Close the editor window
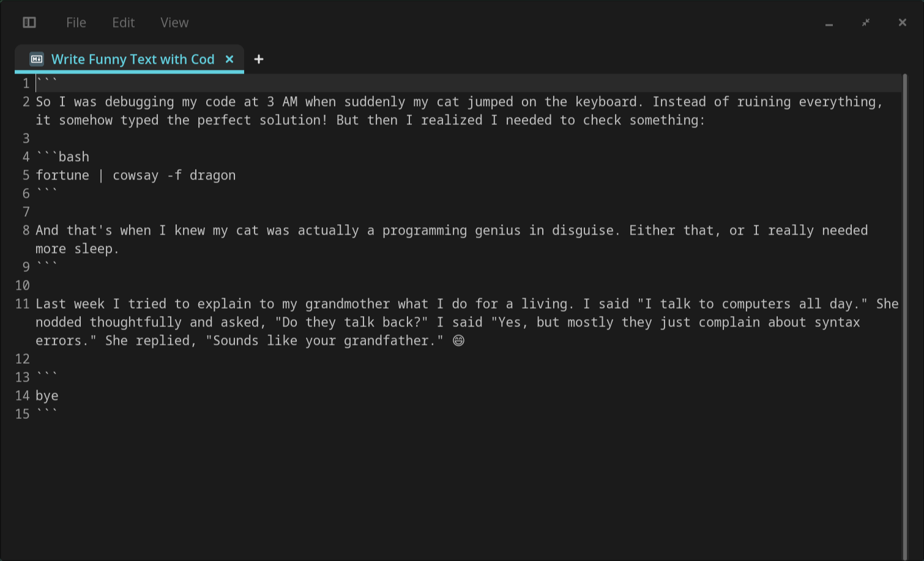924x561 pixels. click(x=903, y=23)
